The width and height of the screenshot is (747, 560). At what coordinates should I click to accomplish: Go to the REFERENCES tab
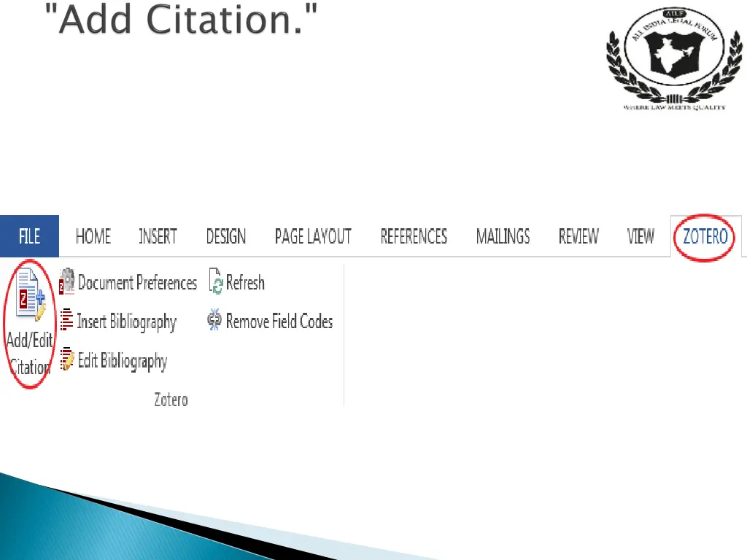pos(414,236)
